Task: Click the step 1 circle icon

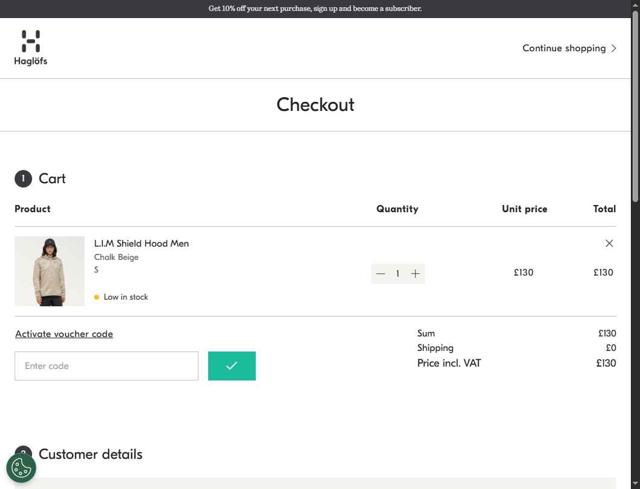Action: (23, 179)
